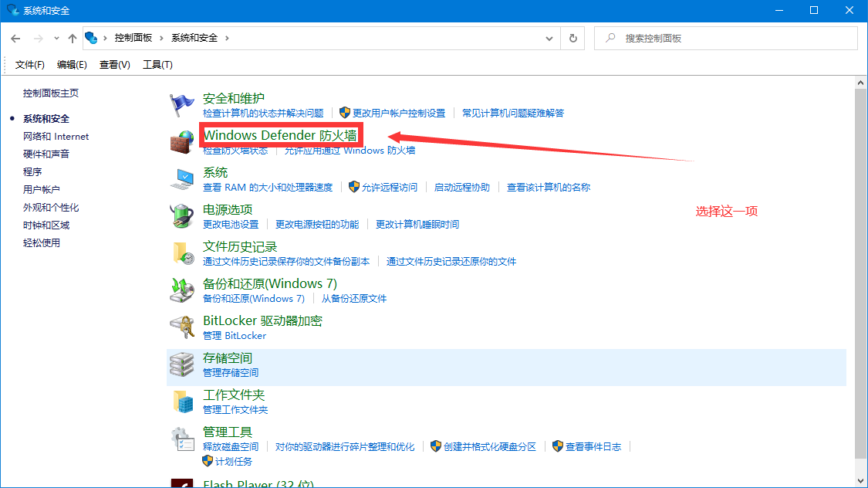Click 管理存储空间 link
Viewport: 868px width, 488px height.
(231, 373)
